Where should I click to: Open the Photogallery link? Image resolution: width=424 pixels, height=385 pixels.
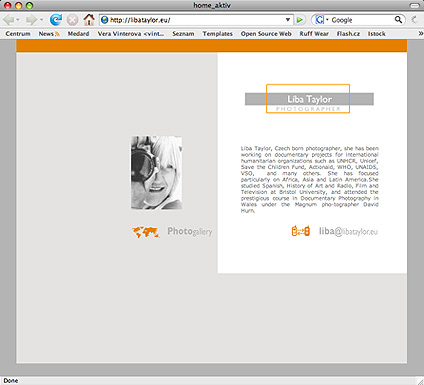(x=190, y=231)
